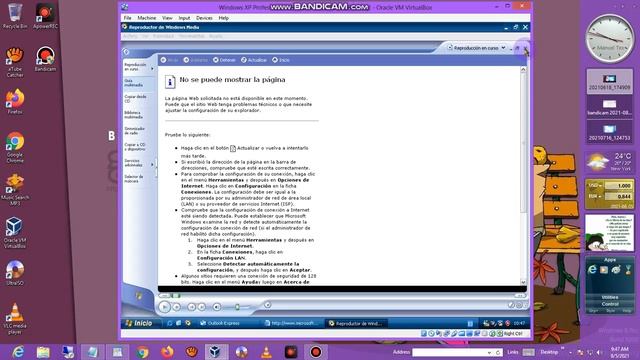
Task: Open thumbnail 20210716_124753 in the sidebar gadget
Action: 609,132
